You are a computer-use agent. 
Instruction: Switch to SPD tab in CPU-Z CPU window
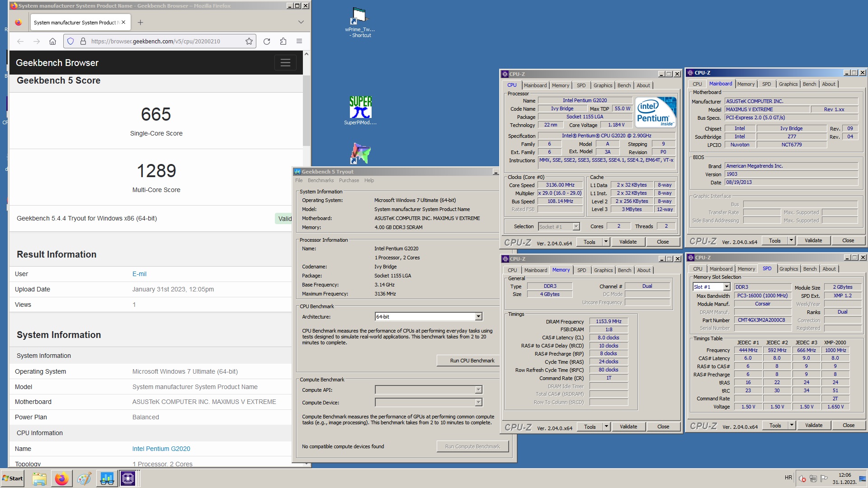coord(581,85)
